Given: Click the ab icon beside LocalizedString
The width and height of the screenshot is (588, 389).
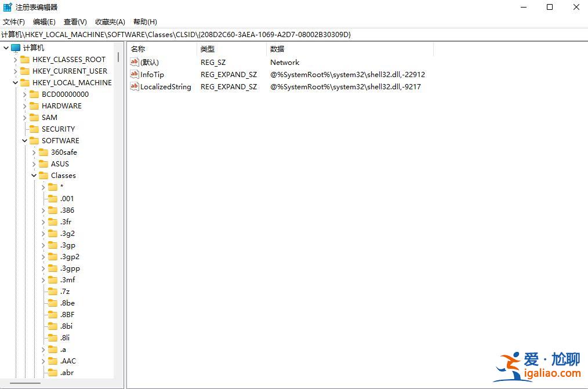Looking at the screenshot, I should pos(135,86).
